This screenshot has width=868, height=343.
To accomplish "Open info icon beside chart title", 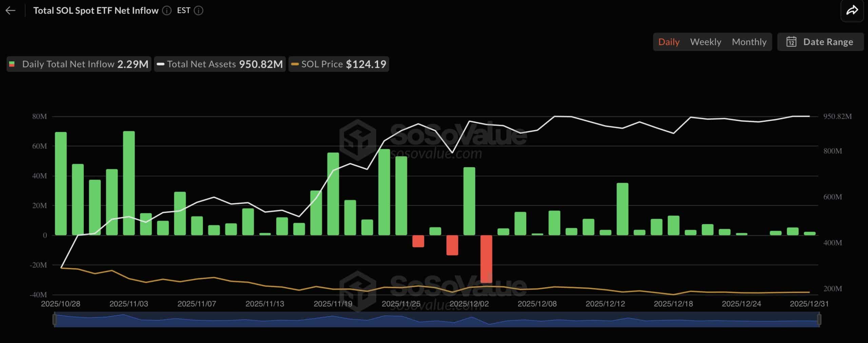I will [x=166, y=11].
